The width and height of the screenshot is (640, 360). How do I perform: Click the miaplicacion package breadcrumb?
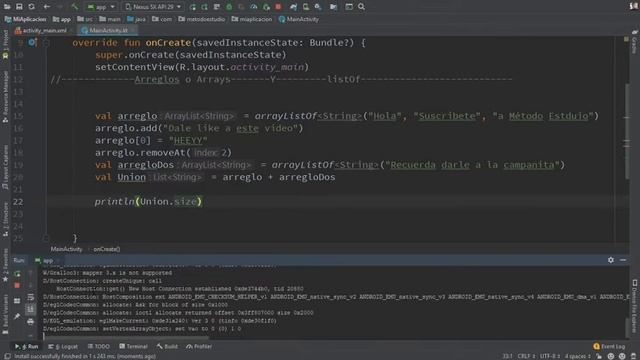click(x=252, y=19)
